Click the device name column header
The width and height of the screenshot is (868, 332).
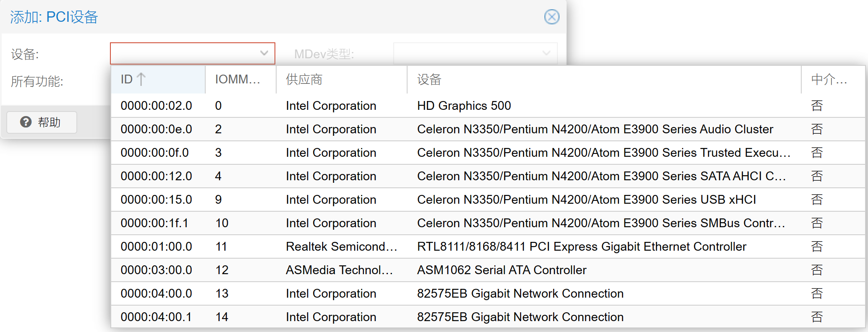(x=429, y=79)
